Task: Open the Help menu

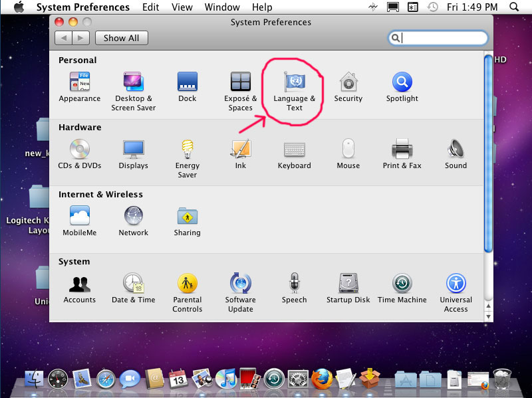Action: coord(262,7)
